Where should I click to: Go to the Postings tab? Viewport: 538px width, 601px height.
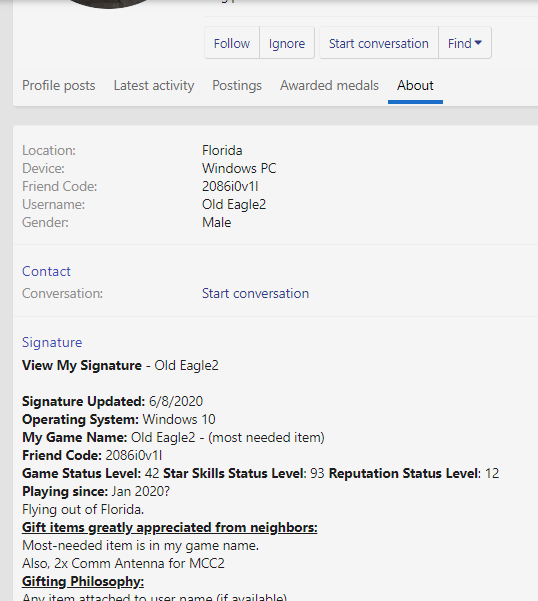237,85
